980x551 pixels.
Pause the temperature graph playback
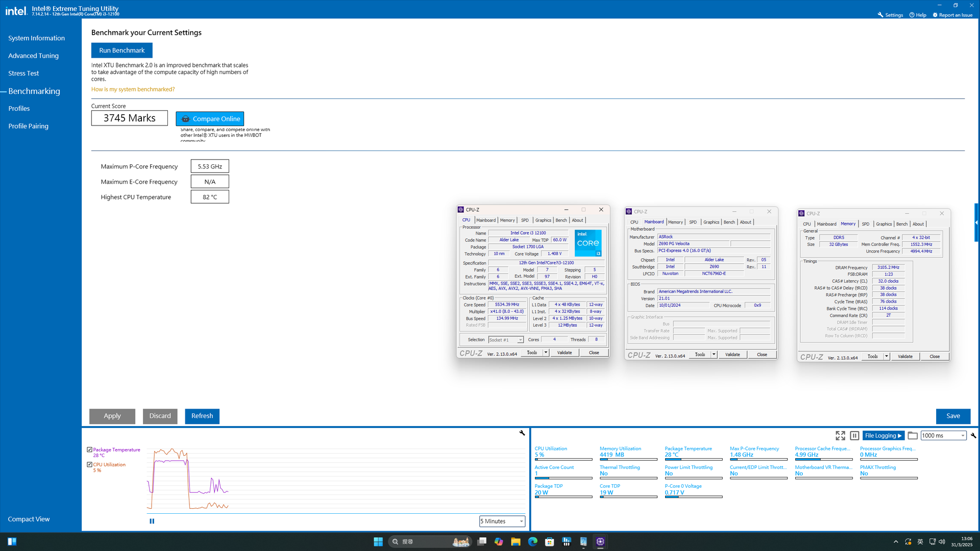[x=152, y=521]
